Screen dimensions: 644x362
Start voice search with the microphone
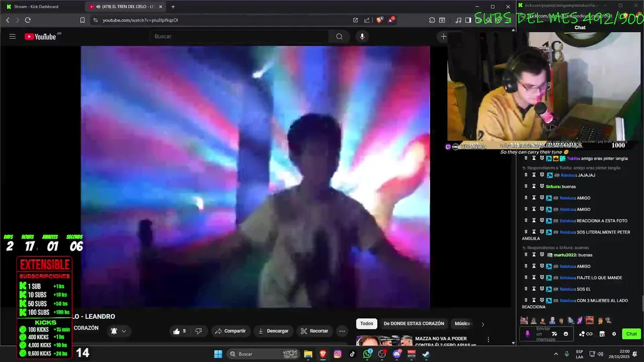pyautogui.click(x=362, y=36)
